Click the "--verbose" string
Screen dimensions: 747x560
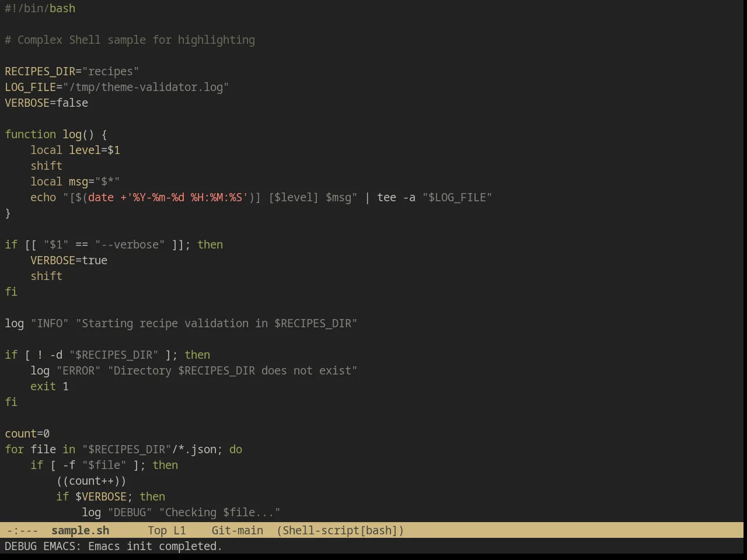(130, 245)
